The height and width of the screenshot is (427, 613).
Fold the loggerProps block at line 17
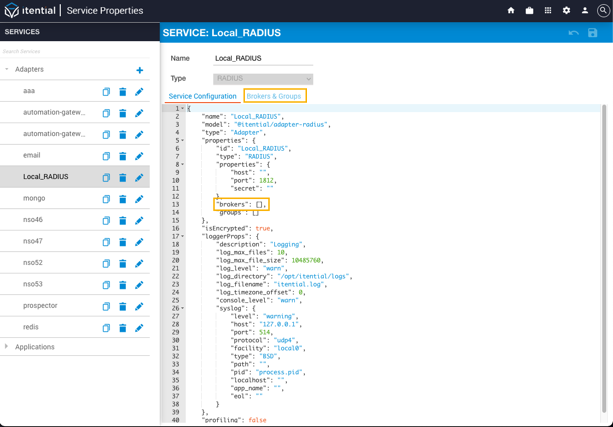point(183,236)
